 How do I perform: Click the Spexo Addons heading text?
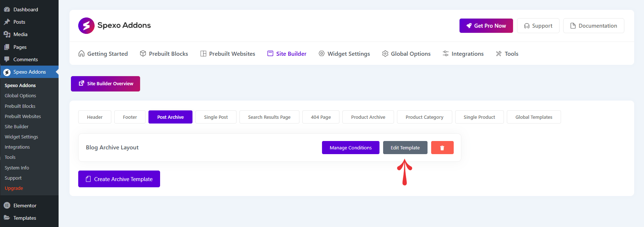[x=124, y=25]
